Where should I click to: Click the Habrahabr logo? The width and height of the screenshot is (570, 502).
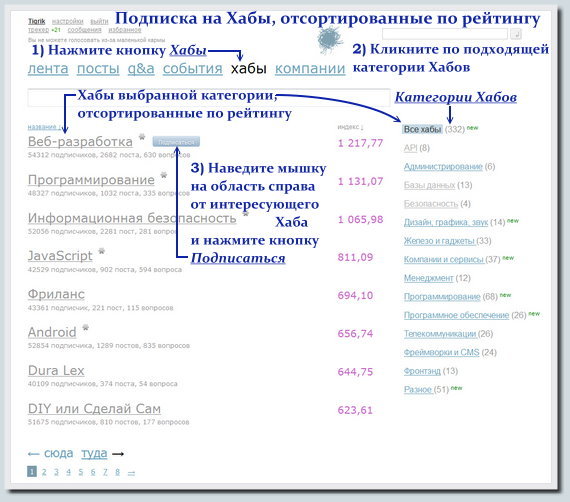330,39
